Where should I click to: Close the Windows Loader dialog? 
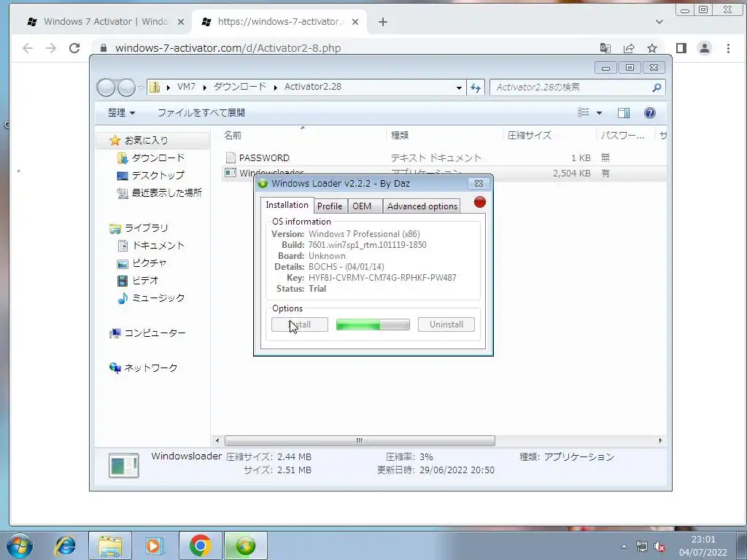click(479, 183)
